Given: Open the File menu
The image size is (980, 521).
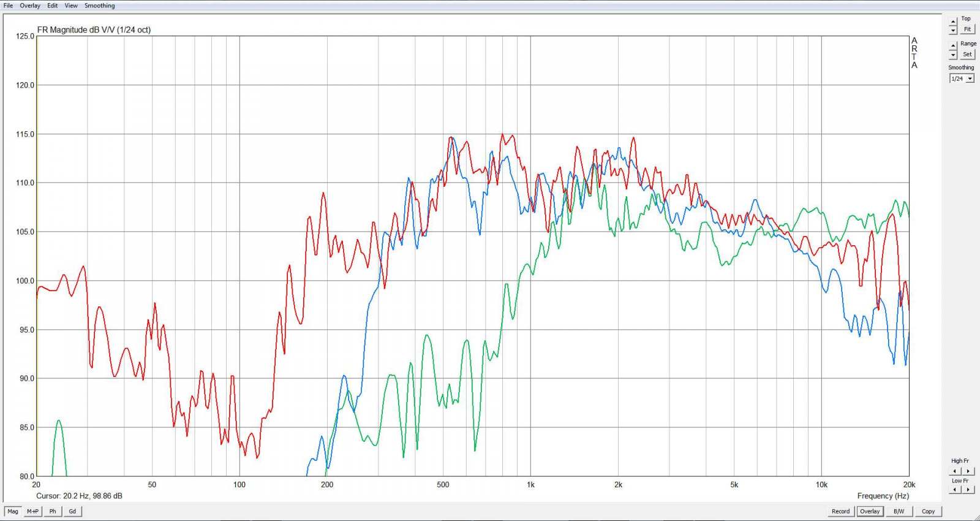Looking at the screenshot, I should [x=8, y=6].
